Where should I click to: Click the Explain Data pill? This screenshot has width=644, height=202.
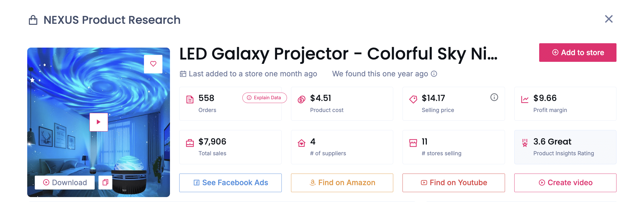pos(264,98)
